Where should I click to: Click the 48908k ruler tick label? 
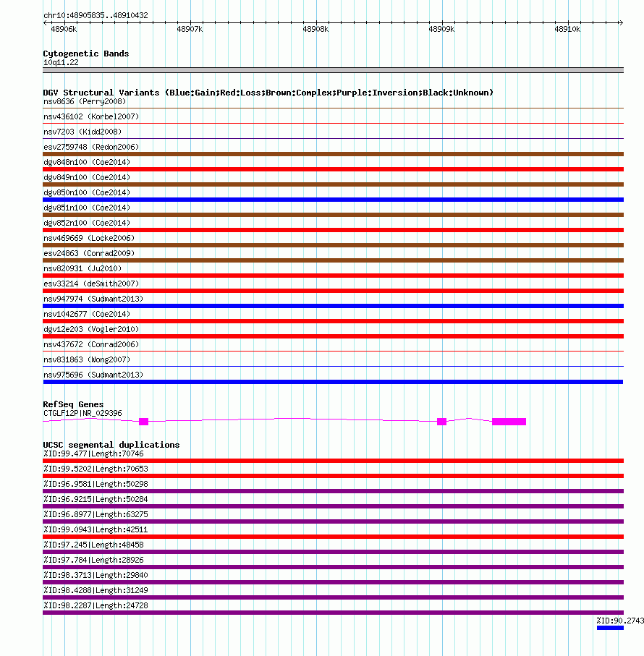point(316,29)
